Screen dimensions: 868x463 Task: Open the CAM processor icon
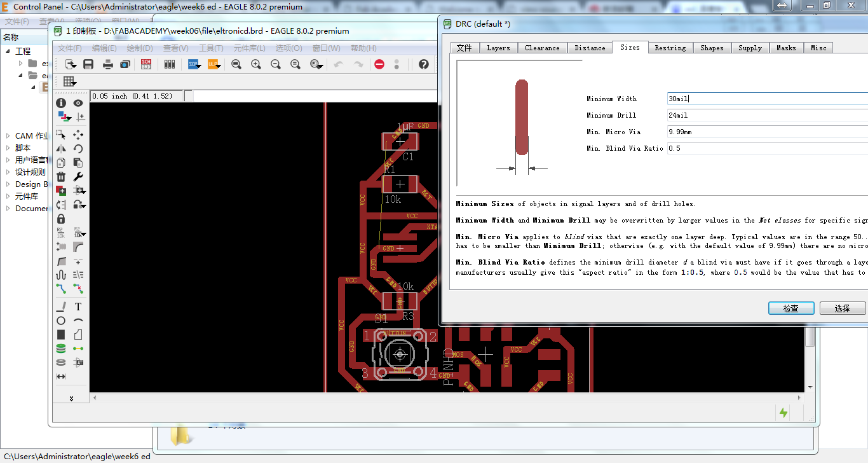(x=125, y=64)
